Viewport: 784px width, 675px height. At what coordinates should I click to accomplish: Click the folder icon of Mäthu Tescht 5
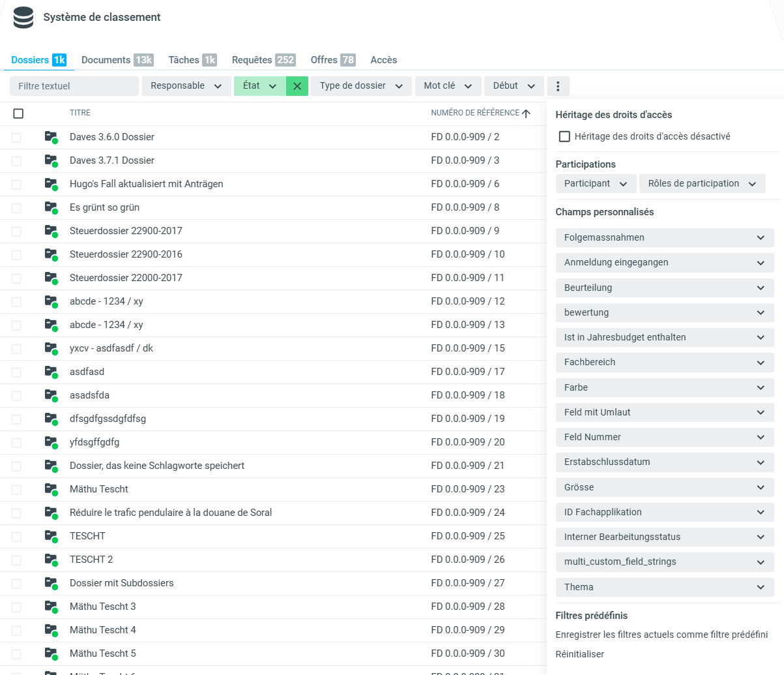tap(51, 653)
